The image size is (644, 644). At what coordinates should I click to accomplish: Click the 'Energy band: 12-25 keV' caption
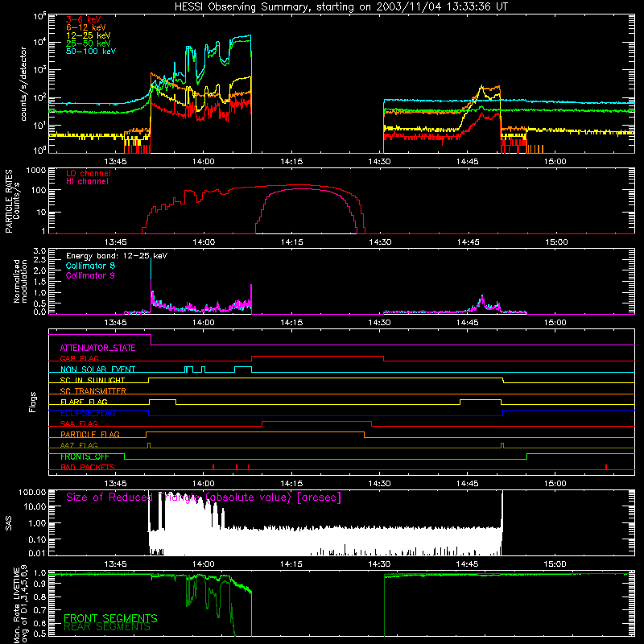point(117,256)
